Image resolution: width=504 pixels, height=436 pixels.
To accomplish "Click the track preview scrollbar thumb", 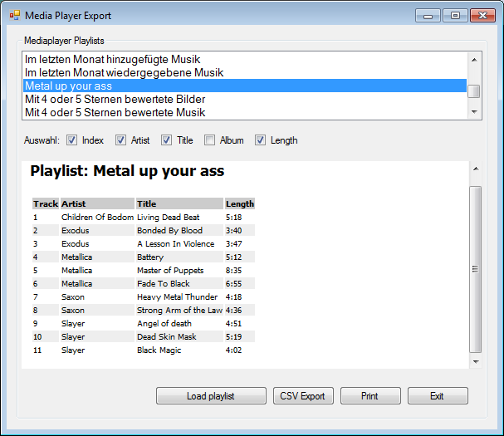I will click(x=476, y=269).
